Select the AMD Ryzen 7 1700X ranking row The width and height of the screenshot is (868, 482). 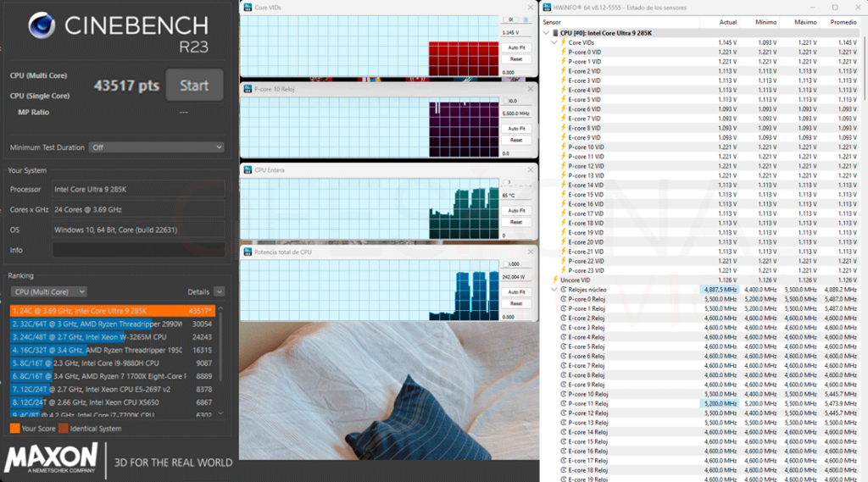(x=113, y=376)
